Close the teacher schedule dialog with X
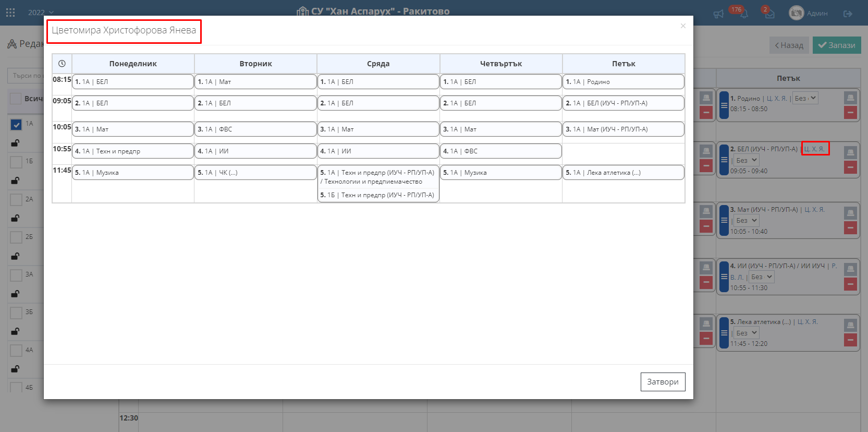Image resolution: width=868 pixels, height=432 pixels. (683, 26)
